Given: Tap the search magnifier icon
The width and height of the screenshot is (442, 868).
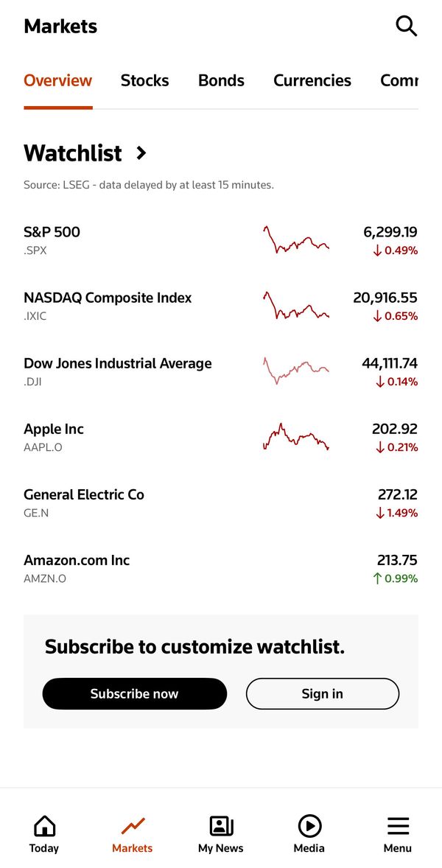Looking at the screenshot, I should coord(406,26).
